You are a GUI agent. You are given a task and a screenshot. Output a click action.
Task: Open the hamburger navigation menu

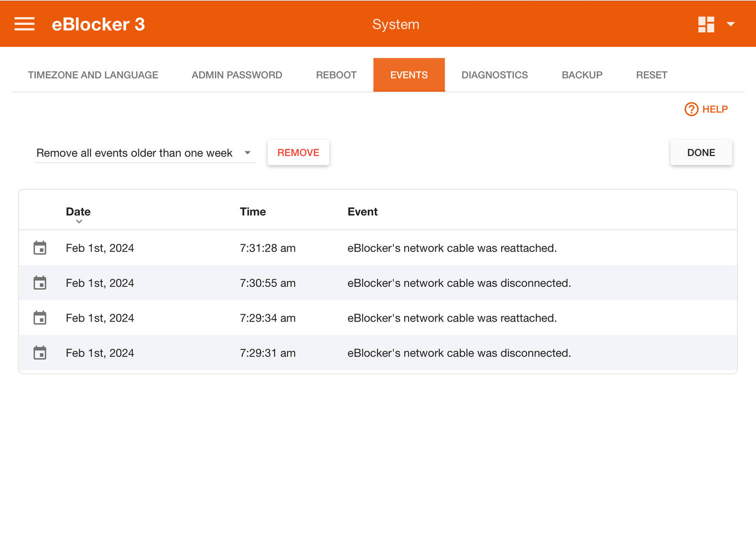(24, 24)
